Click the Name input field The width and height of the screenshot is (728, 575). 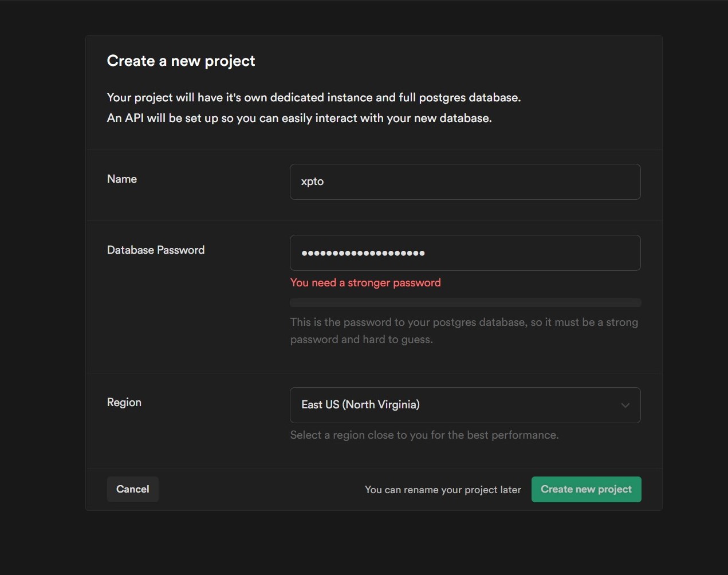[x=465, y=182]
